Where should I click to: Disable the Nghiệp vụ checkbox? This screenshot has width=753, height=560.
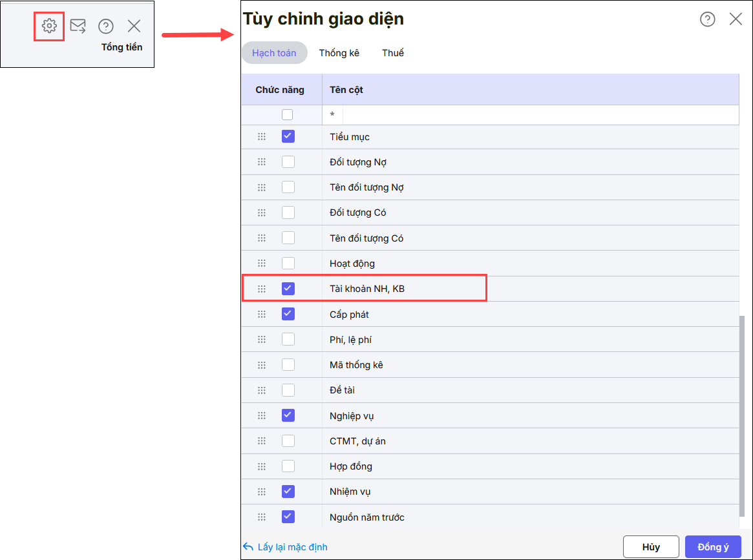288,415
